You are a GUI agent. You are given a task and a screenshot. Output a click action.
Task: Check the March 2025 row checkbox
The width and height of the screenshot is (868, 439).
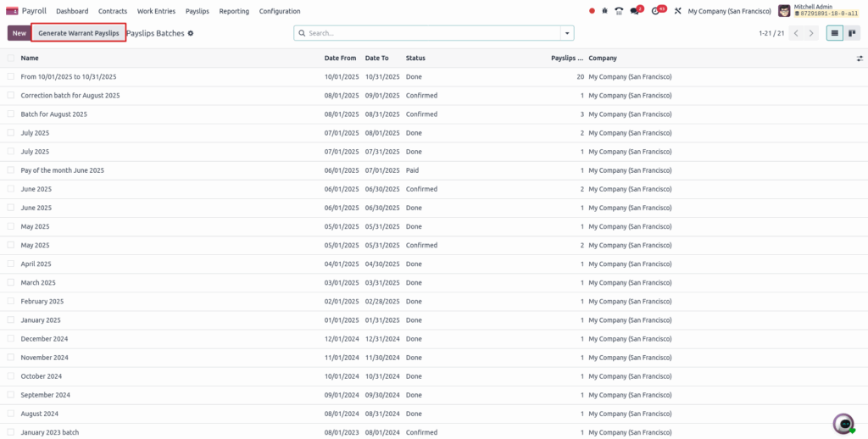tap(10, 282)
